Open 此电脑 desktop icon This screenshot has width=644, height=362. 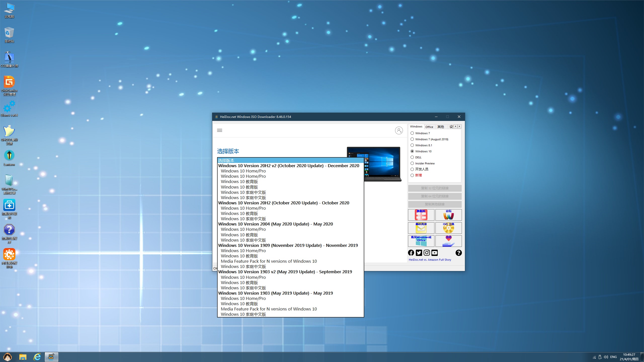(9, 11)
